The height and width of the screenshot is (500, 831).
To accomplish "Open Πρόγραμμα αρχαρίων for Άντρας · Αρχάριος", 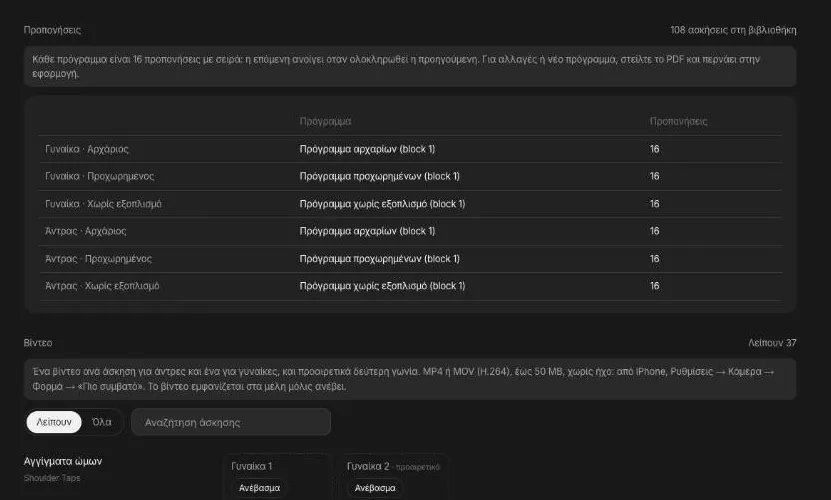I will [x=367, y=231].
